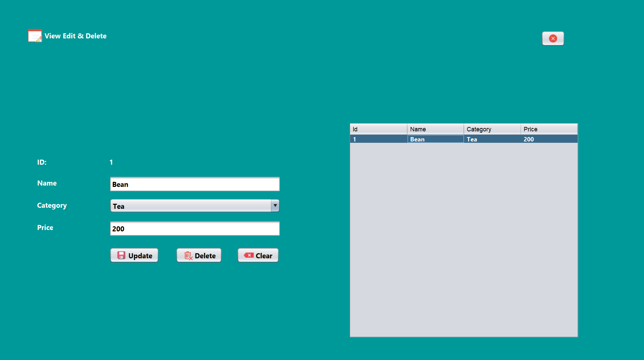Click the notepad icon beside View Edit & Delete
Image resolution: width=644 pixels, height=360 pixels.
(x=34, y=35)
